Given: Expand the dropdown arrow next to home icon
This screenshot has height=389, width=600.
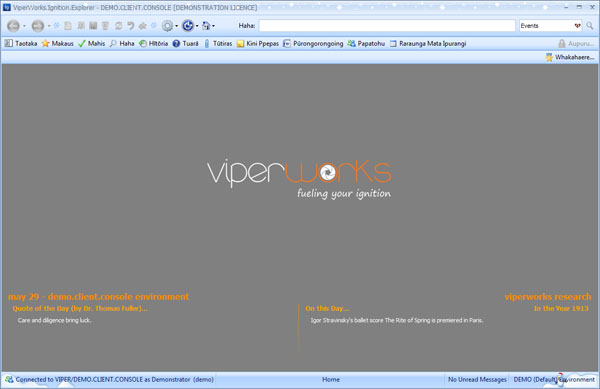Looking at the screenshot, I should [x=213, y=26].
